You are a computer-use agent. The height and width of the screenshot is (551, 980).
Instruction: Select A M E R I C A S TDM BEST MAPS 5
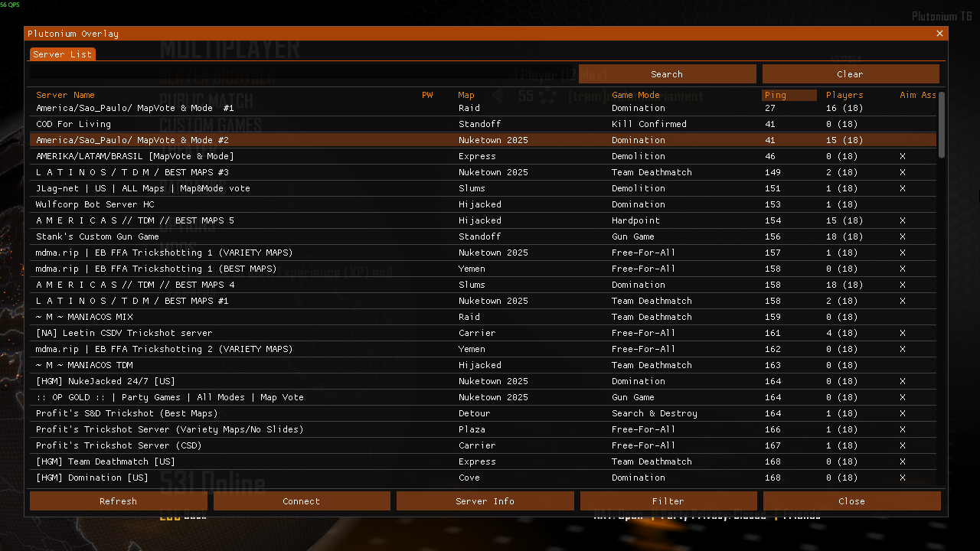[483, 220]
